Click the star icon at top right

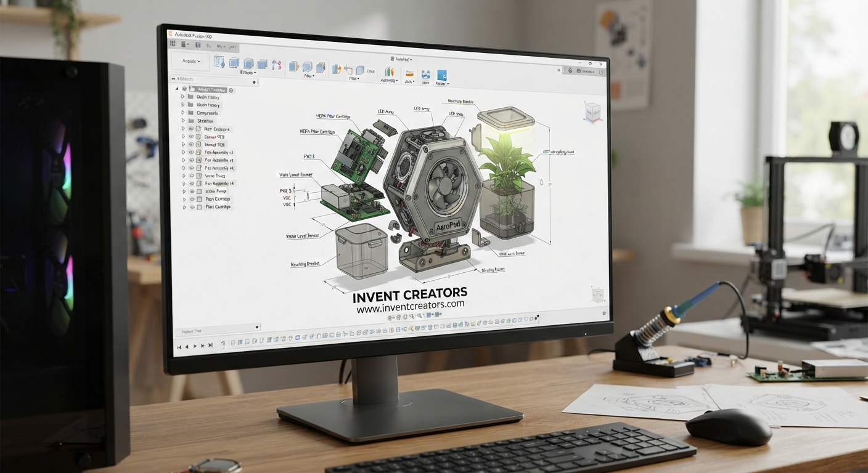pyautogui.click(x=559, y=70)
